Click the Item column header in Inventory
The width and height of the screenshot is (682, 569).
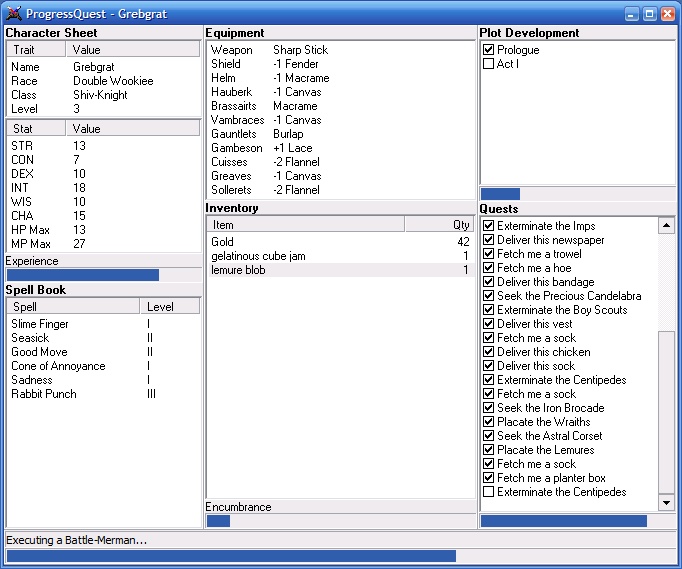coord(305,225)
